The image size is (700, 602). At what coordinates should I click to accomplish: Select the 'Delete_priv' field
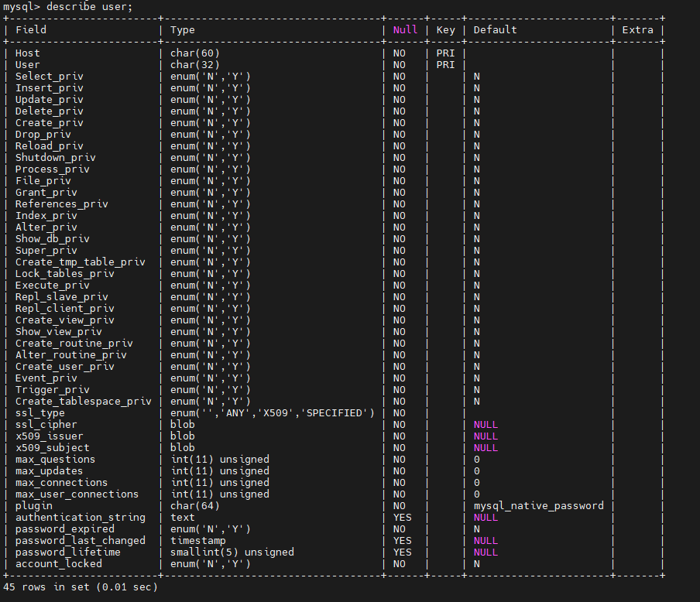49,111
